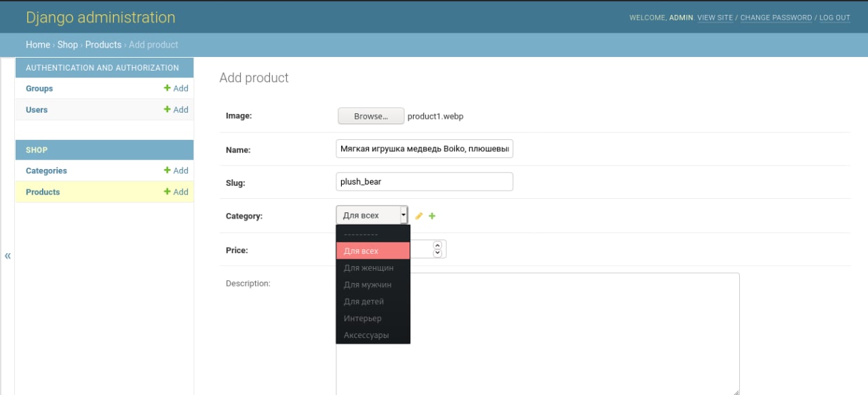The image size is (868, 395).
Task: Click the green plus Add link for Categories
Action: pyautogui.click(x=176, y=170)
